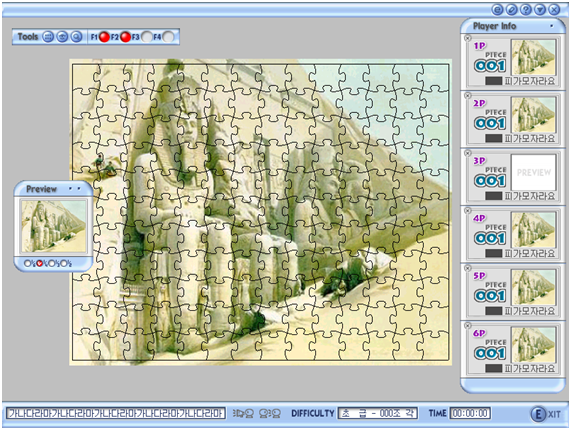
Task: Collapse the Preview panel using its dots
Action: 74,189
